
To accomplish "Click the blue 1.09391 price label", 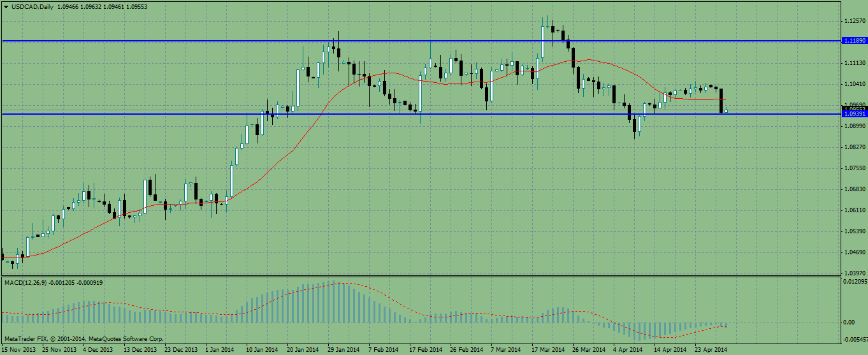I will [854, 115].
